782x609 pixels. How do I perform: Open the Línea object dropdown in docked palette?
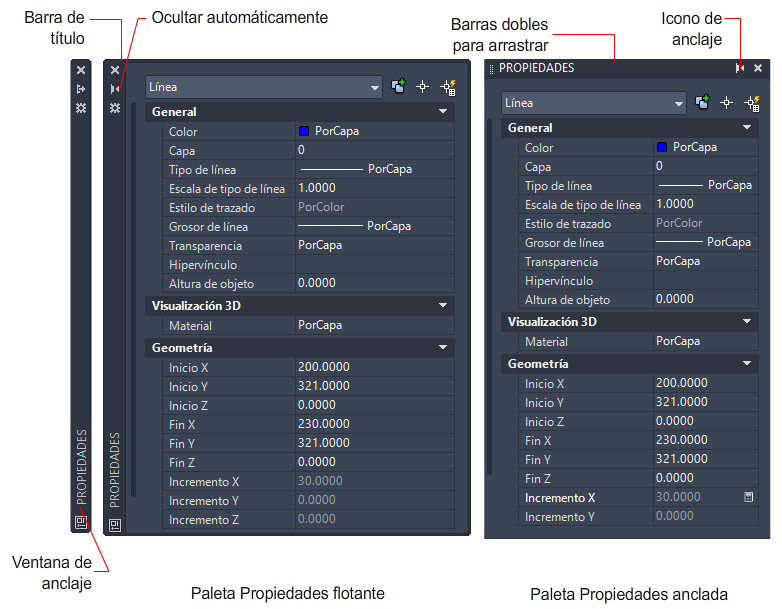click(x=593, y=103)
